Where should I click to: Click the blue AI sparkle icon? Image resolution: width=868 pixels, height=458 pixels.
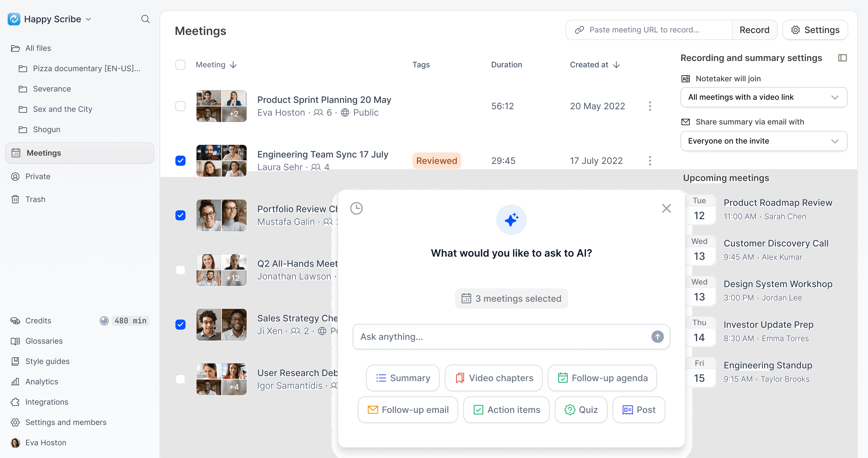(x=511, y=220)
